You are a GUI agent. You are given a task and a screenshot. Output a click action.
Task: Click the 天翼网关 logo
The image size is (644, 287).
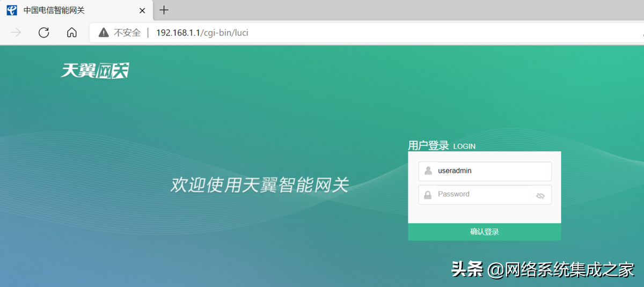95,70
